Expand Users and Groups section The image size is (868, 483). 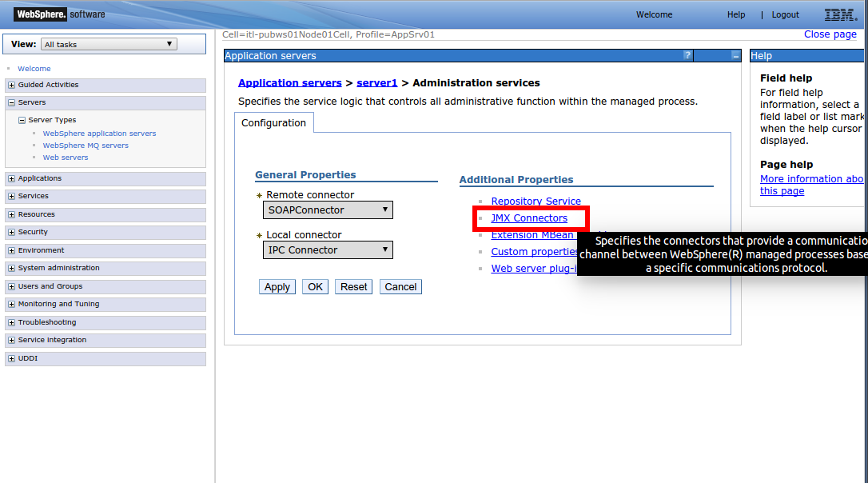tap(11, 286)
